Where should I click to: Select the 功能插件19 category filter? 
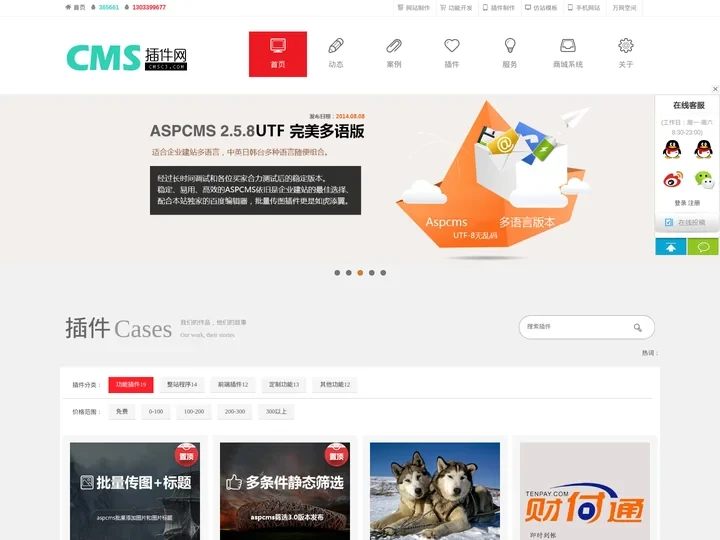tap(131, 385)
